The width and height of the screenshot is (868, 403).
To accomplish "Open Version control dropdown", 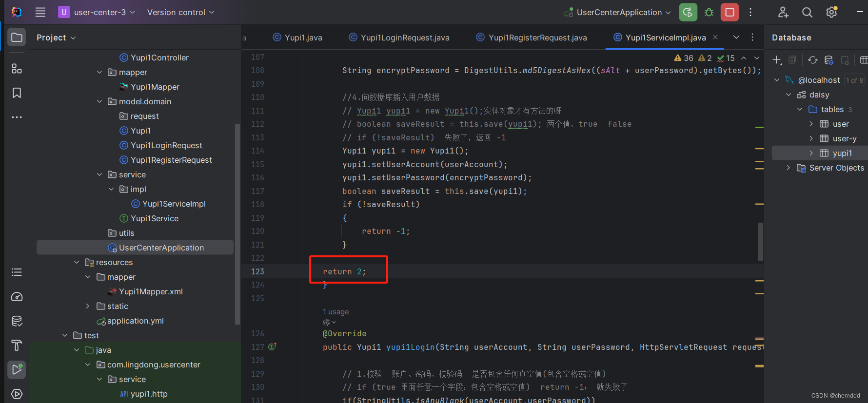I will pyautogui.click(x=180, y=12).
